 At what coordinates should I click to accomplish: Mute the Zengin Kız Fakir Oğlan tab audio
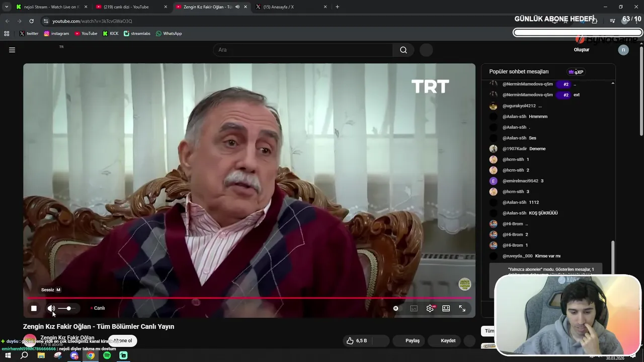(237, 7)
